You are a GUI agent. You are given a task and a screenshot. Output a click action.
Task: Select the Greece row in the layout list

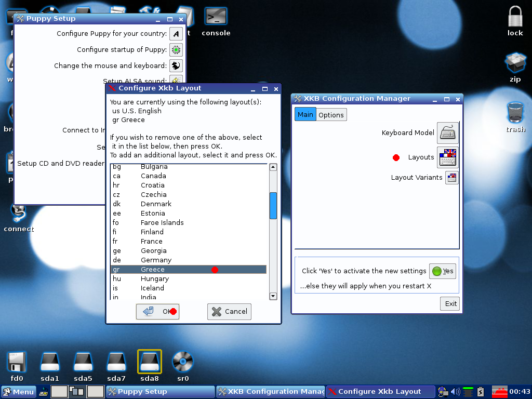[x=189, y=270]
